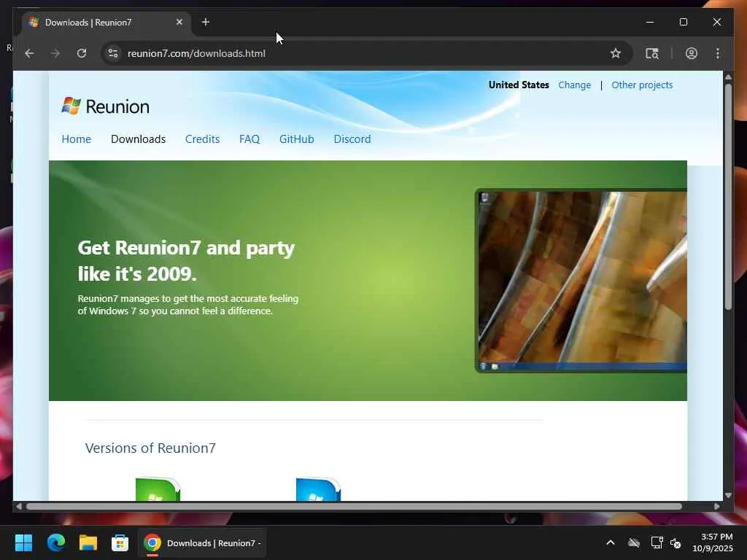
Task: Reload the Reunion7 downloads page
Action: (x=82, y=53)
